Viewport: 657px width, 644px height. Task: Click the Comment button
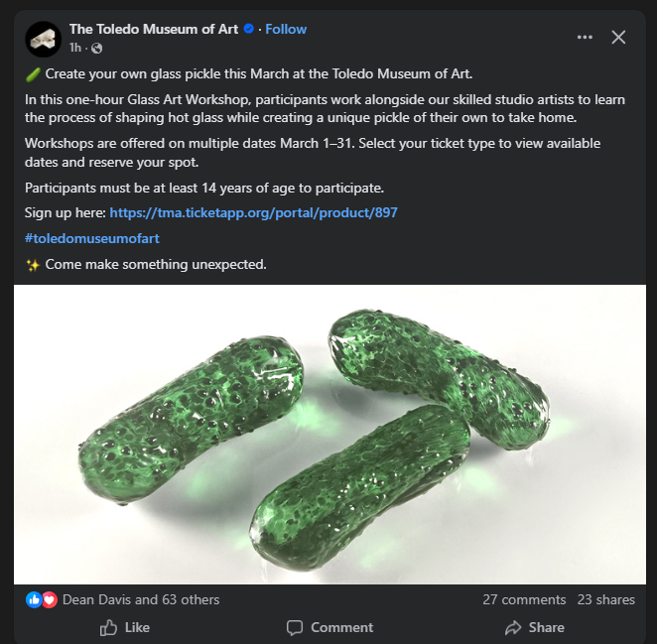[329, 627]
